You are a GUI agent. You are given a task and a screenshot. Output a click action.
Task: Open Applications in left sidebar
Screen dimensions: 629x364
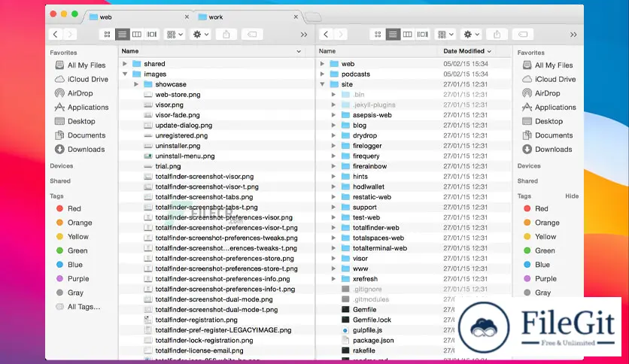(82, 108)
